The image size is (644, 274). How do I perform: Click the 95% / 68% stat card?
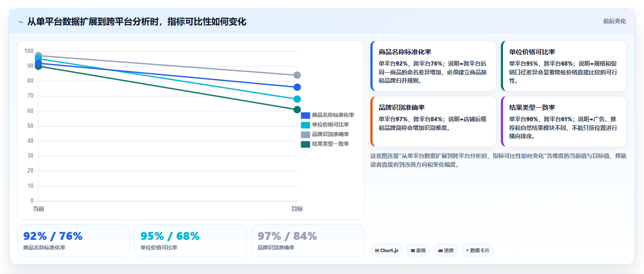point(191,240)
